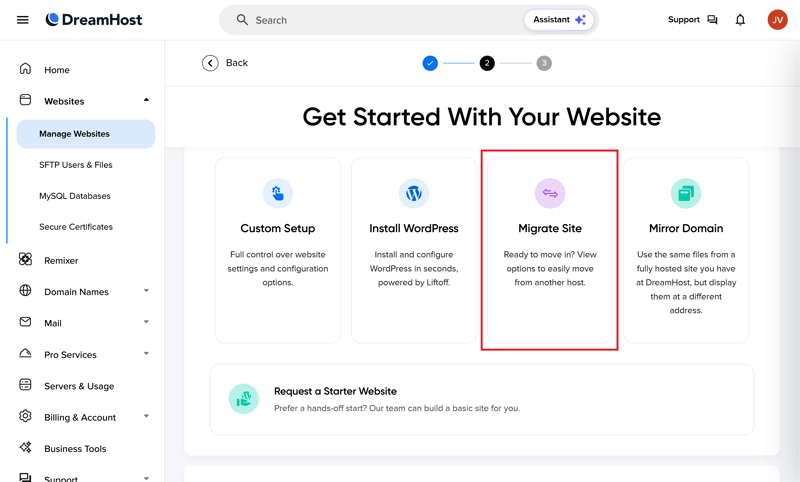Click the Business Tools icon
Screen dimensions: 800x482
coord(25,447)
